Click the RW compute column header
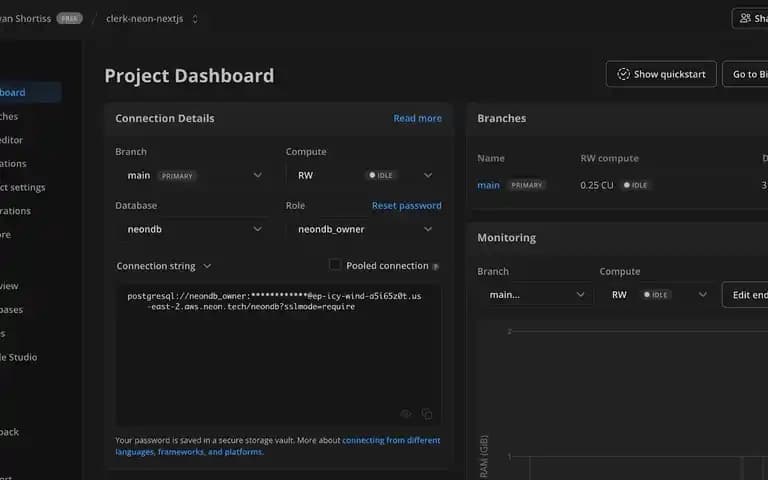This screenshot has height=480, width=768. [609, 158]
